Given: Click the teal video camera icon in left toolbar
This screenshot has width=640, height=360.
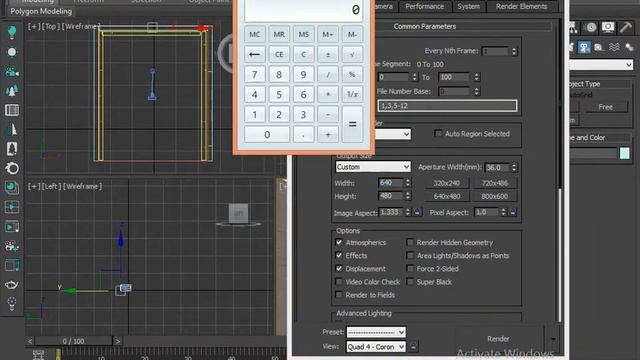Looking at the screenshot, I should pyautogui.click(x=12, y=72).
